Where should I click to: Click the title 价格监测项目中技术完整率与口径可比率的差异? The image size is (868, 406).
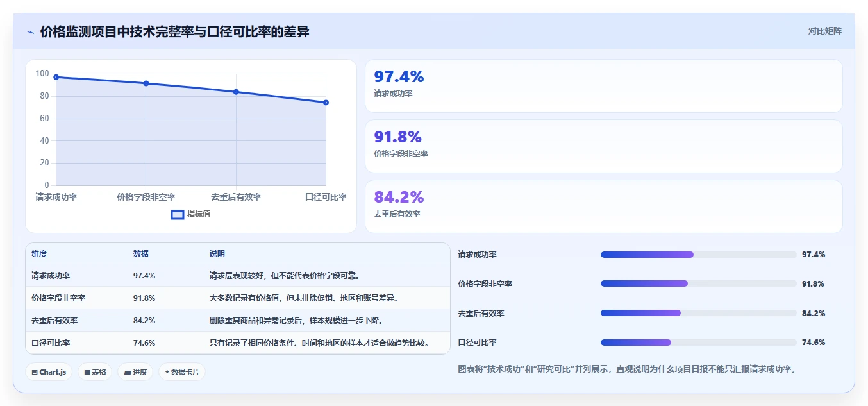pos(174,31)
